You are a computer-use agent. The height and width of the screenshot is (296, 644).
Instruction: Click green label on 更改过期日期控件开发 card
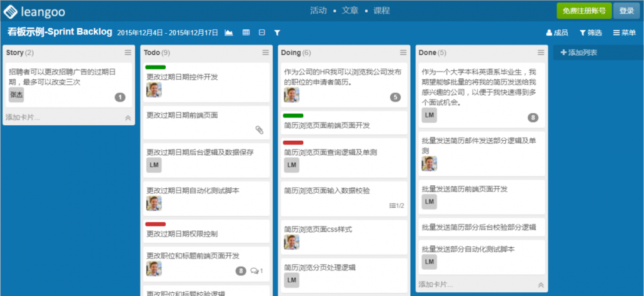[155, 67]
